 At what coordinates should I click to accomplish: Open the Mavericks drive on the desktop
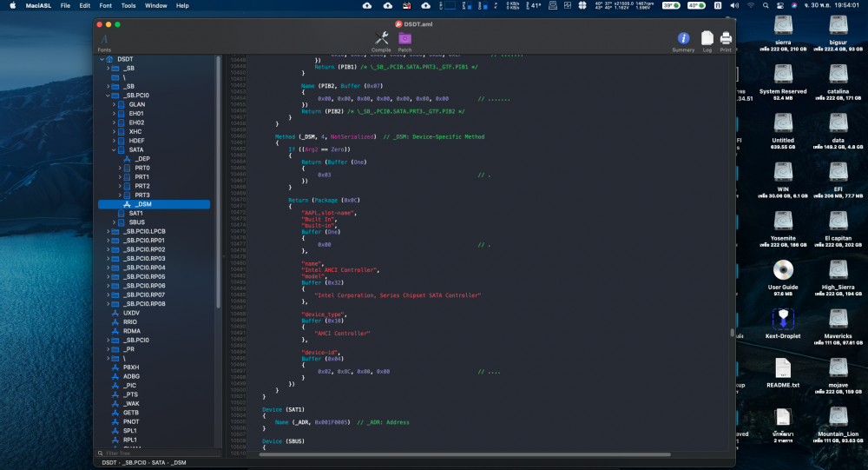pyautogui.click(x=838, y=326)
